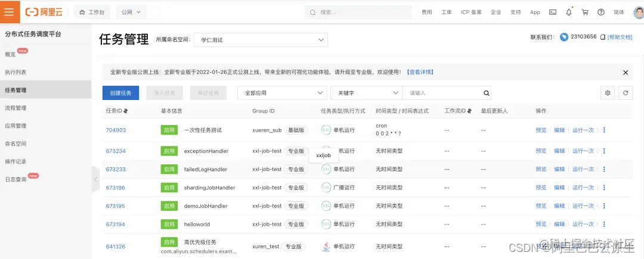Viewport: 644px width, 259px height.
Task: Open the notifications bell
Action: click(569, 13)
